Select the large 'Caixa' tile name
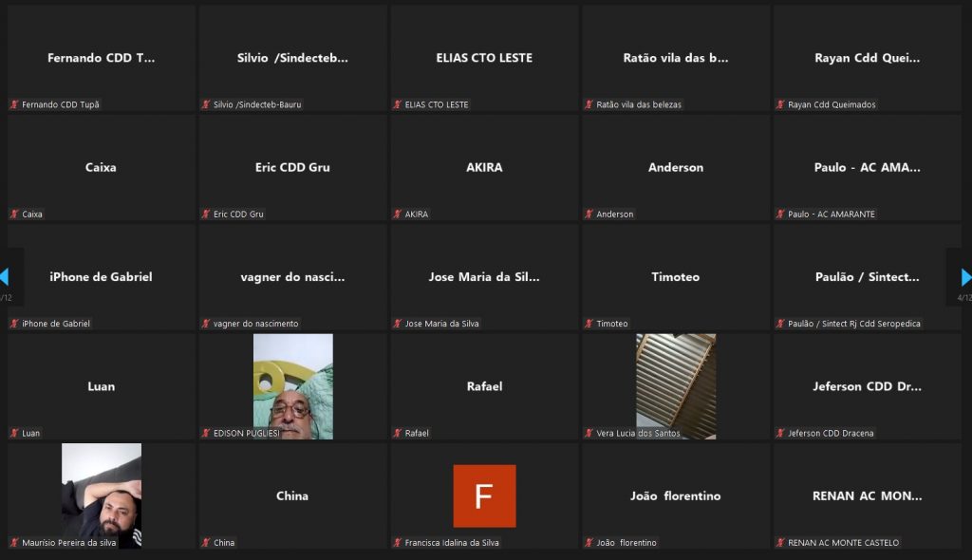Image resolution: width=972 pixels, height=560 pixels. tap(101, 167)
